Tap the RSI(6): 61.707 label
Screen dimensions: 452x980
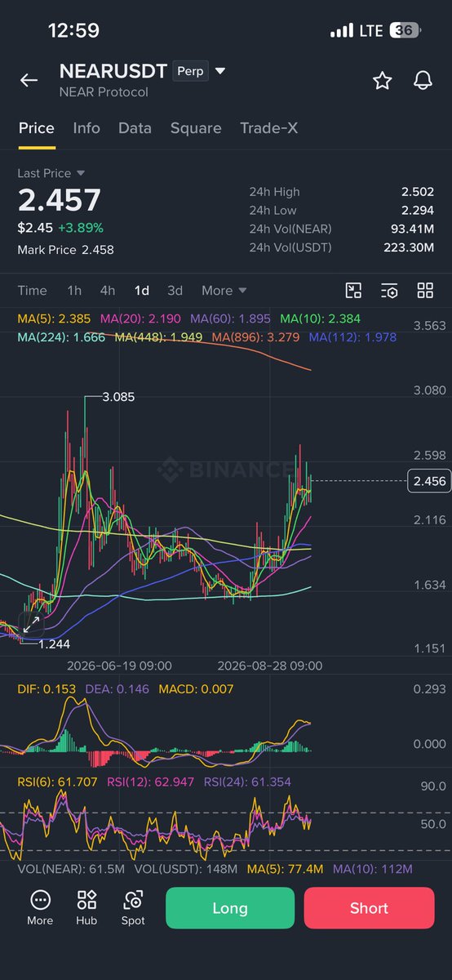[x=57, y=782]
